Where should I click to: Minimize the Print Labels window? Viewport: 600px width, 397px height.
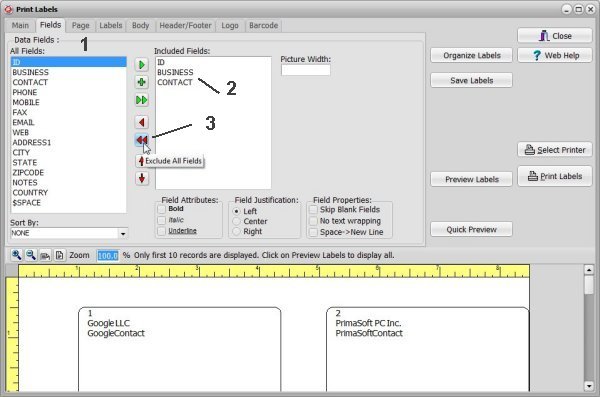click(x=566, y=9)
